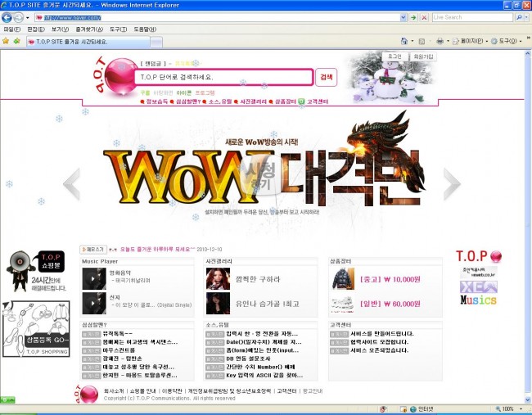Open the 마우스컨트롤 post
The width and height of the screenshot is (532, 415).
click(119, 350)
